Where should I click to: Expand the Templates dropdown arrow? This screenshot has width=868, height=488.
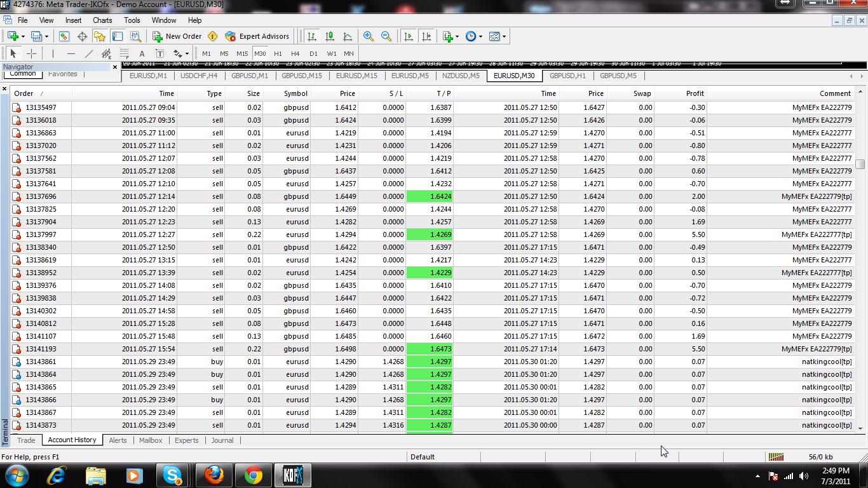(x=504, y=36)
